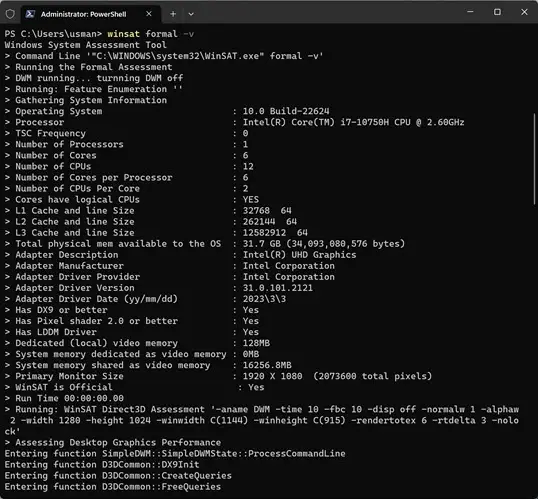Screen dimensions: 538x500
Task: Click the dedicated video memory '128MB' value
Action: point(256,343)
